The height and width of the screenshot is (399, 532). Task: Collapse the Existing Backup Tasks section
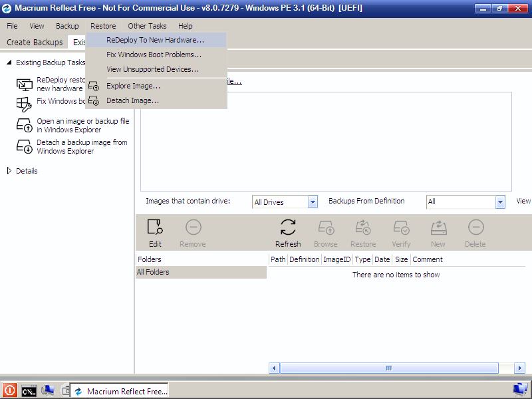click(x=9, y=63)
